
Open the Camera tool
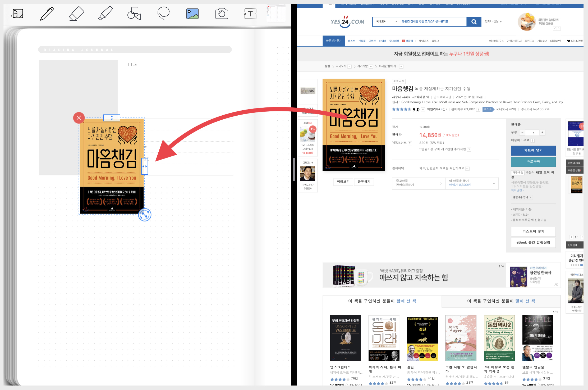[x=222, y=14]
